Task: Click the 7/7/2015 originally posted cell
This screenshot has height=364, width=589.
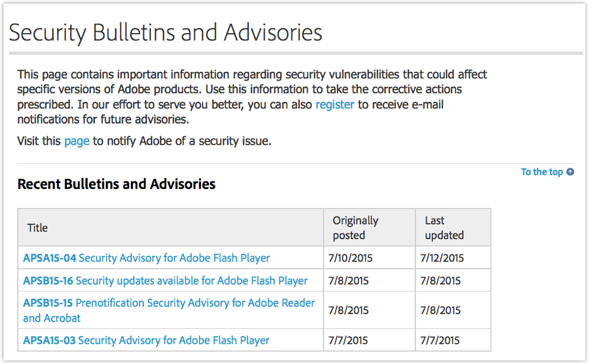Action: 370,340
